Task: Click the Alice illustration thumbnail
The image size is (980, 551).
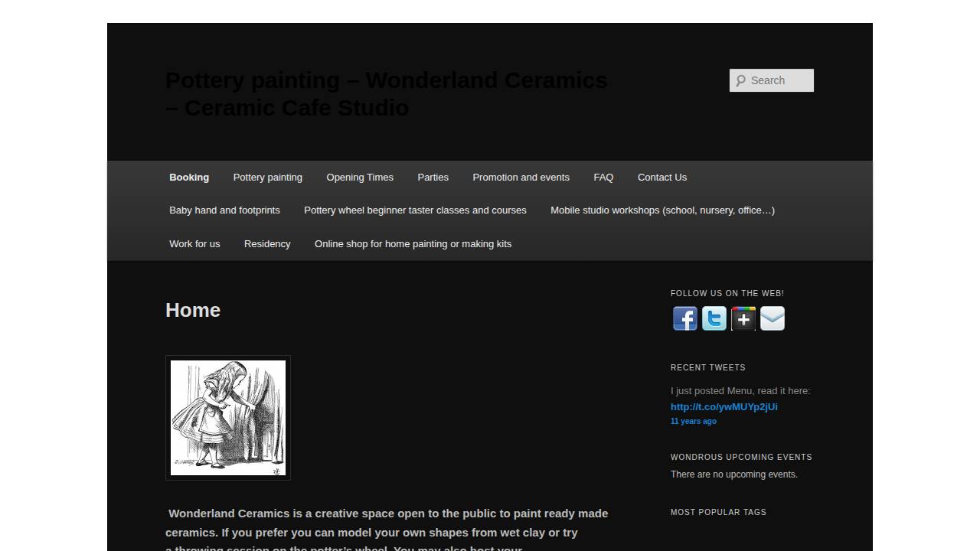Action: [x=228, y=418]
